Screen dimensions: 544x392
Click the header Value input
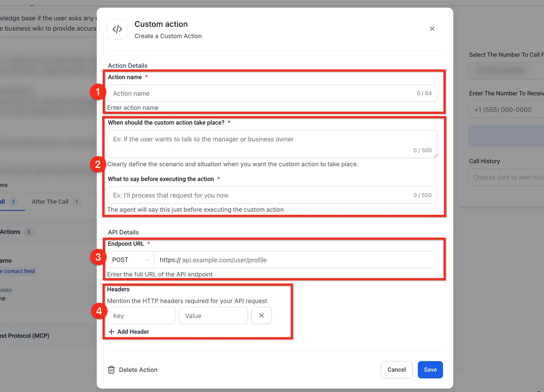[214, 316]
